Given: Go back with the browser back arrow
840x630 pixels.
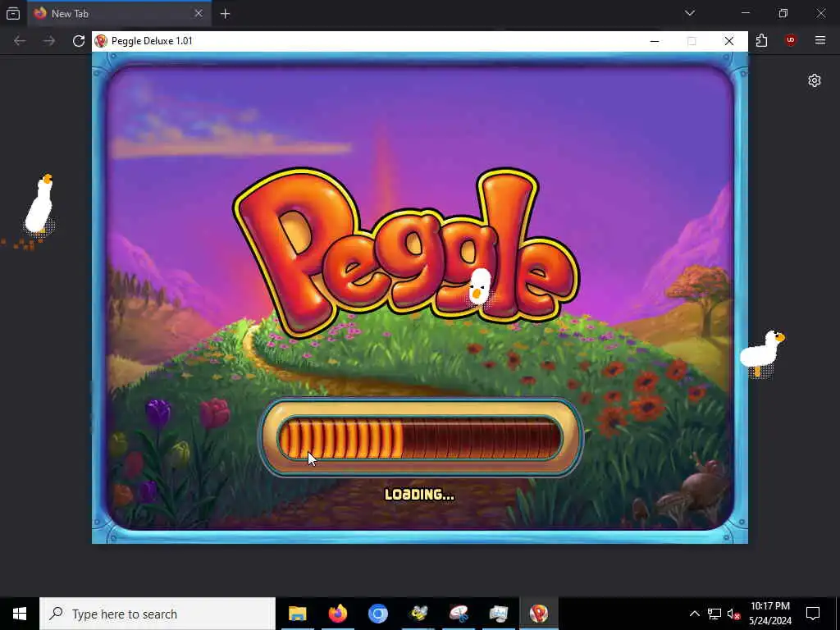Looking at the screenshot, I should 20,41.
